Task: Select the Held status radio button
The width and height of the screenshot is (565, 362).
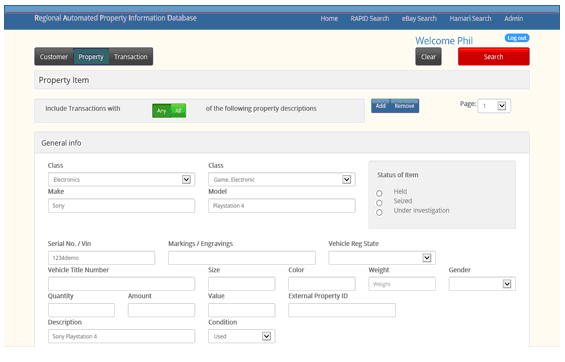Action: [379, 193]
